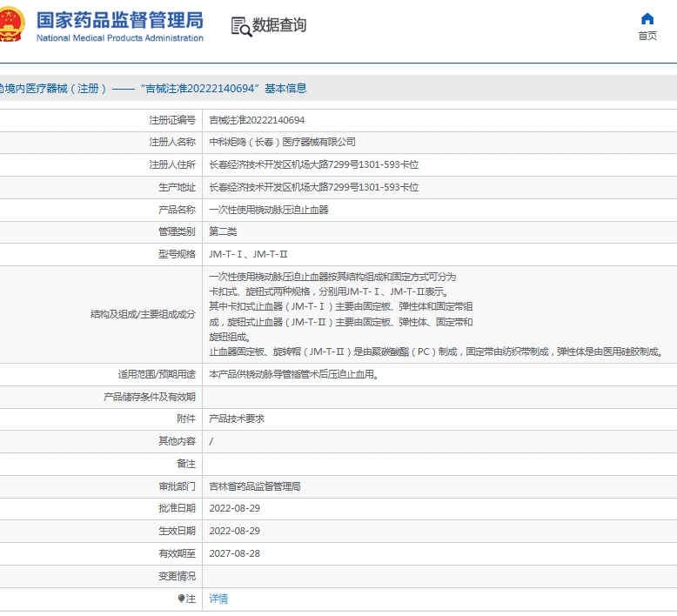Click the lightbulb icon beside 注
Image resolution: width=677 pixels, height=616 pixels.
tap(181, 599)
